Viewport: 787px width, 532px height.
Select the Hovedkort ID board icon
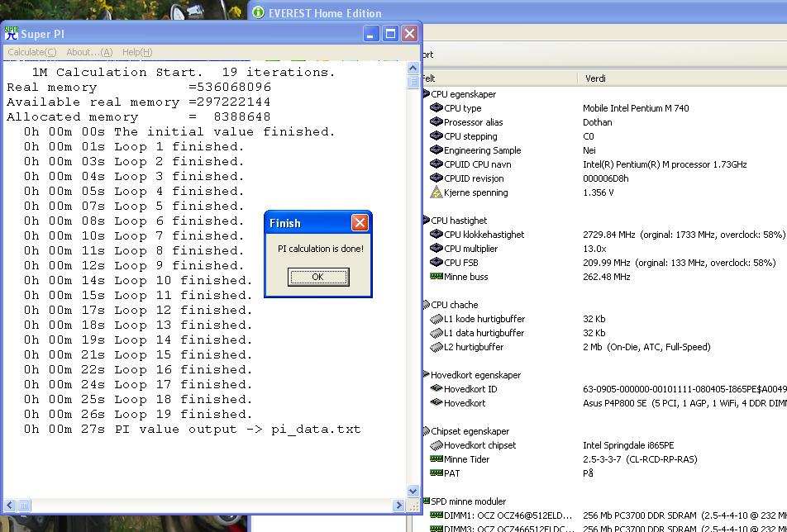[x=436, y=388]
